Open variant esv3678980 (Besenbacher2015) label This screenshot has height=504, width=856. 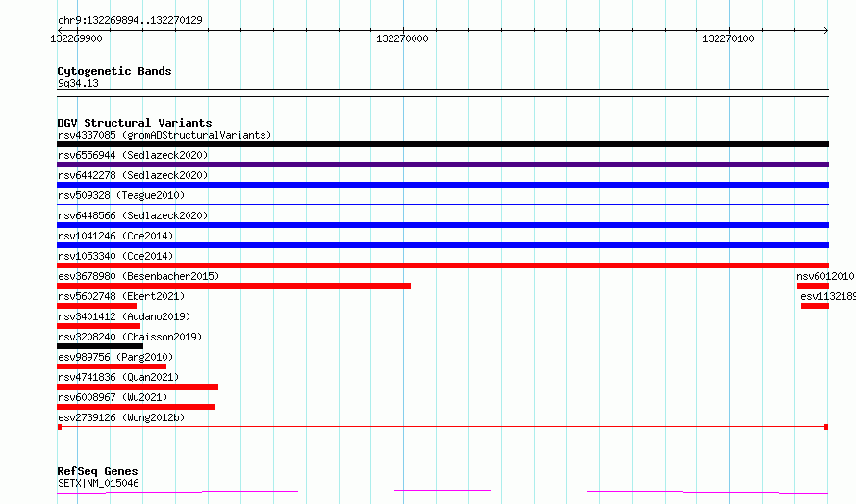(x=138, y=276)
